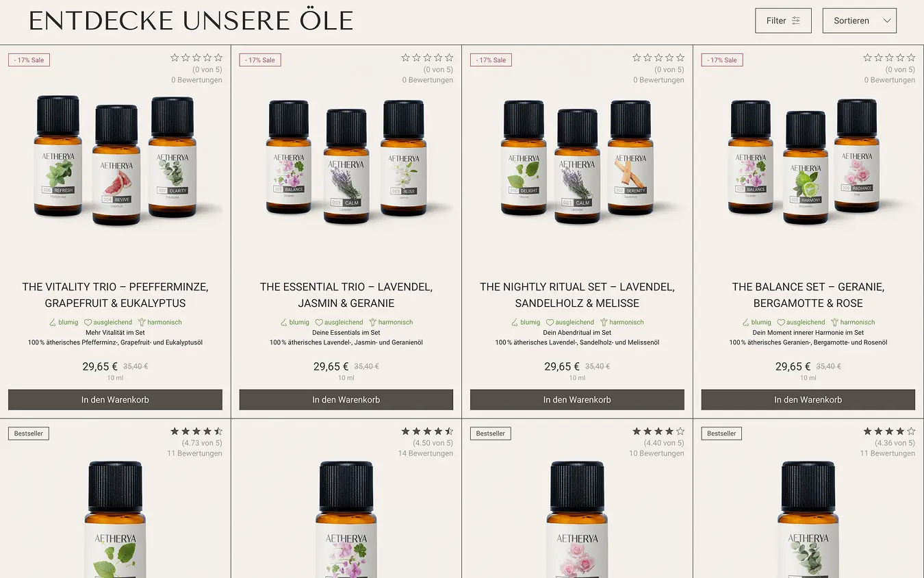Click the Bestseller badge on first single oil
The height and width of the screenshot is (578, 924).
[29, 433]
